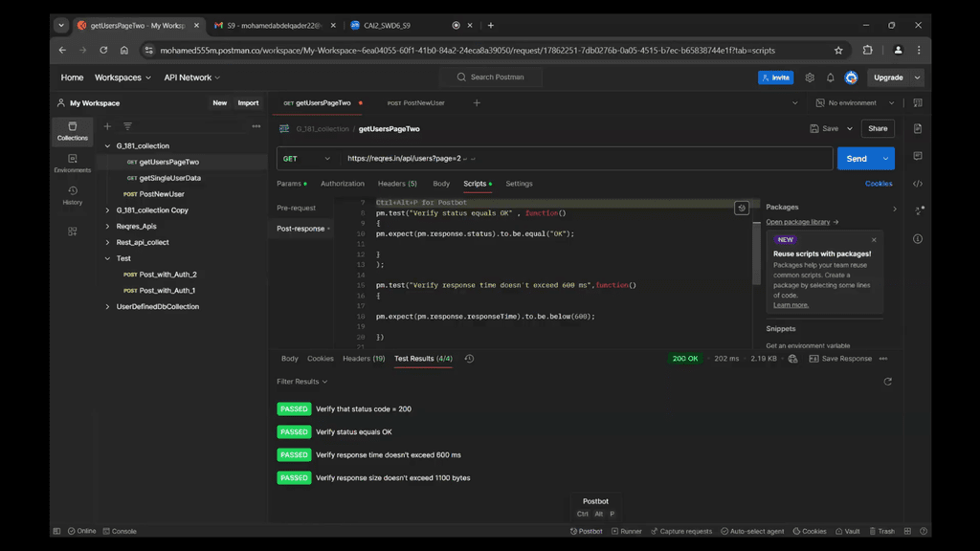Open the Console in status bar

[x=120, y=531]
